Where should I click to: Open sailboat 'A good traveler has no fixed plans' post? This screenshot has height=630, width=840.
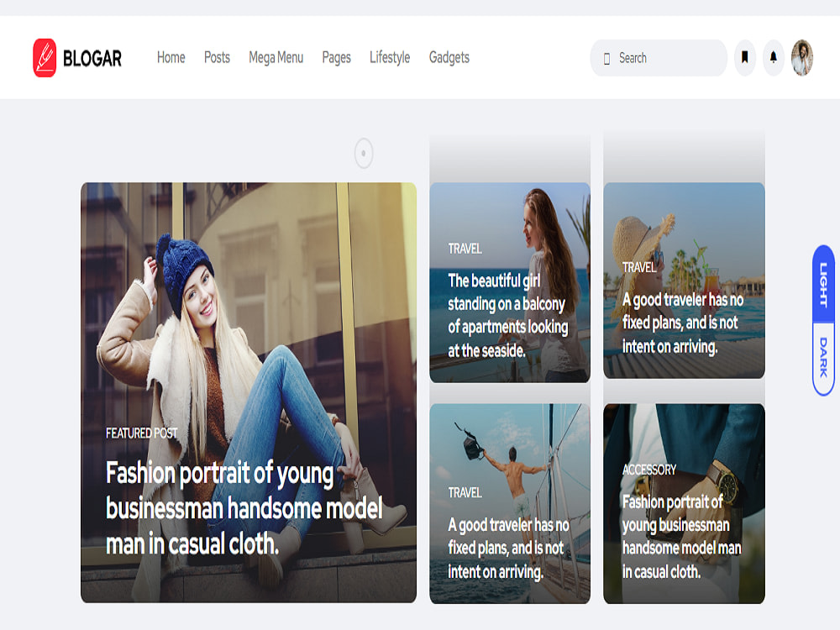(508, 548)
